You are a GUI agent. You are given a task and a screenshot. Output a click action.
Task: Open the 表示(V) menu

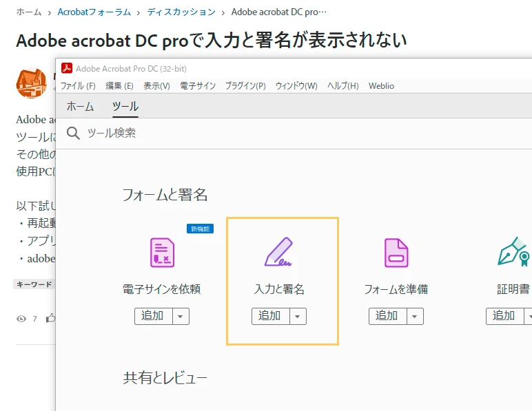pyautogui.click(x=156, y=86)
